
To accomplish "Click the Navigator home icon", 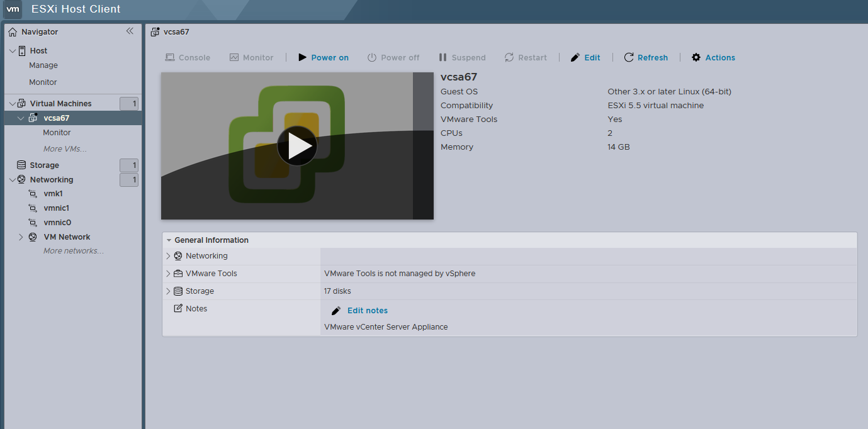I will 13,31.
